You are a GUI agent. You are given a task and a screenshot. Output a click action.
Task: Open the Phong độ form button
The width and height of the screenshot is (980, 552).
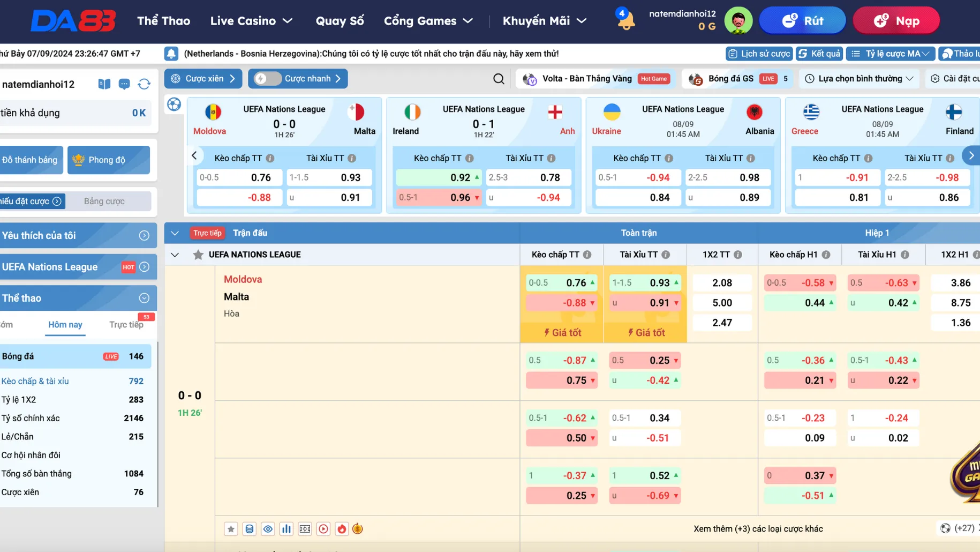click(x=109, y=160)
